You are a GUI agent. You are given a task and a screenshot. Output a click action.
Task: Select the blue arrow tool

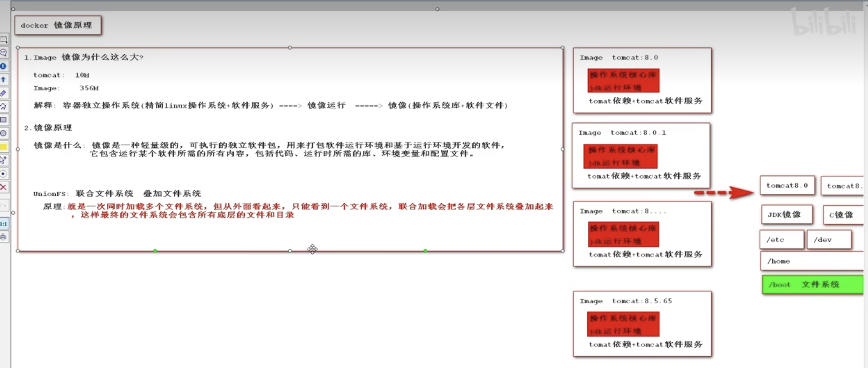point(3,79)
